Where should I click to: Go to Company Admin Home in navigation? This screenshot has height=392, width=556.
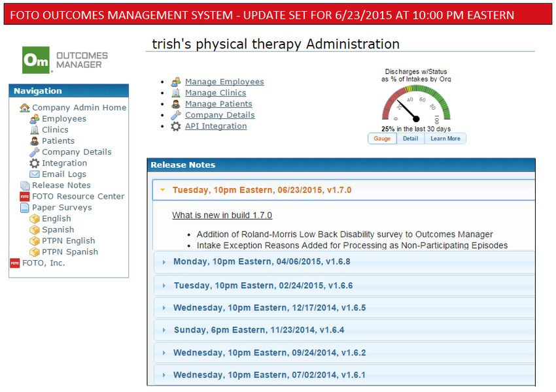click(x=79, y=108)
